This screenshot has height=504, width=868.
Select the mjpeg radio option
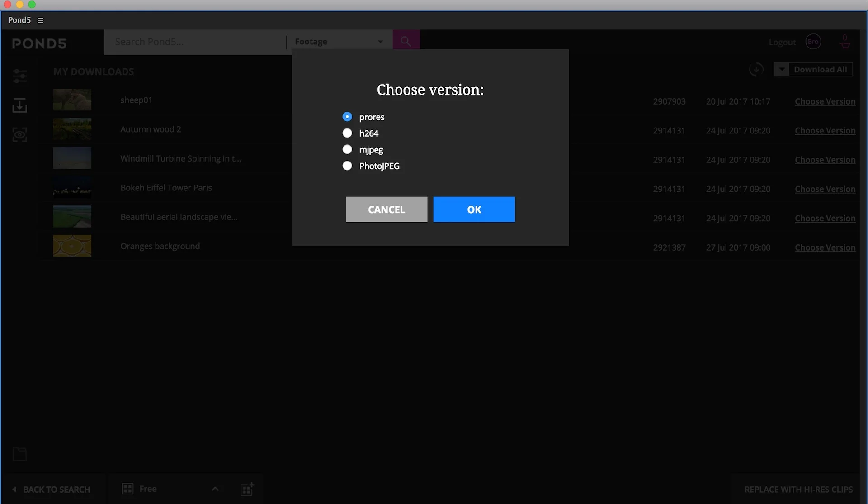(x=347, y=149)
